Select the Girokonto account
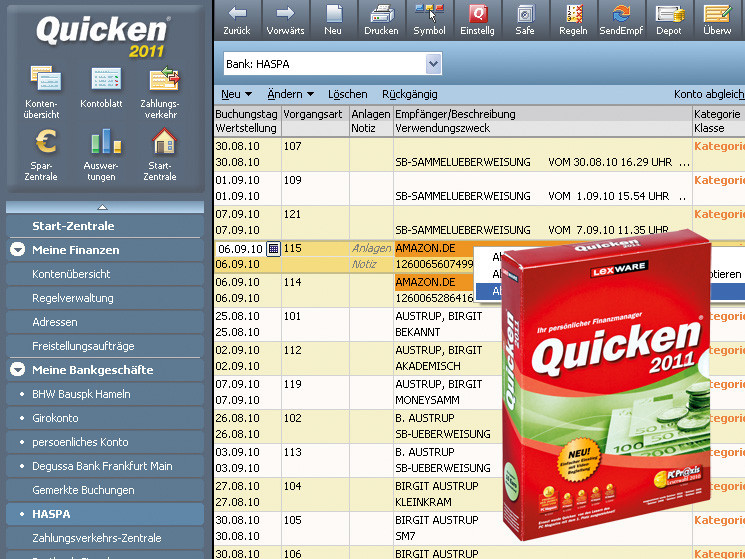This screenshot has width=745, height=559. click(105, 418)
